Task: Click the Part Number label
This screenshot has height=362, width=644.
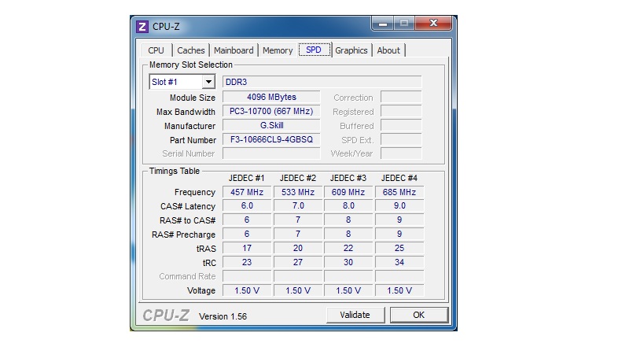Action: pos(193,140)
